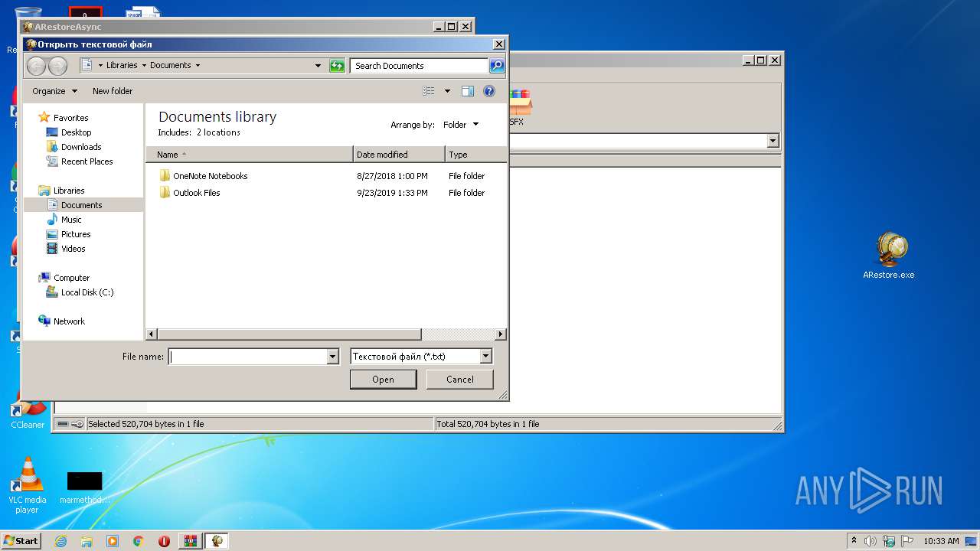Click the network tray icon
The image size is (980, 551).
[x=889, y=541]
